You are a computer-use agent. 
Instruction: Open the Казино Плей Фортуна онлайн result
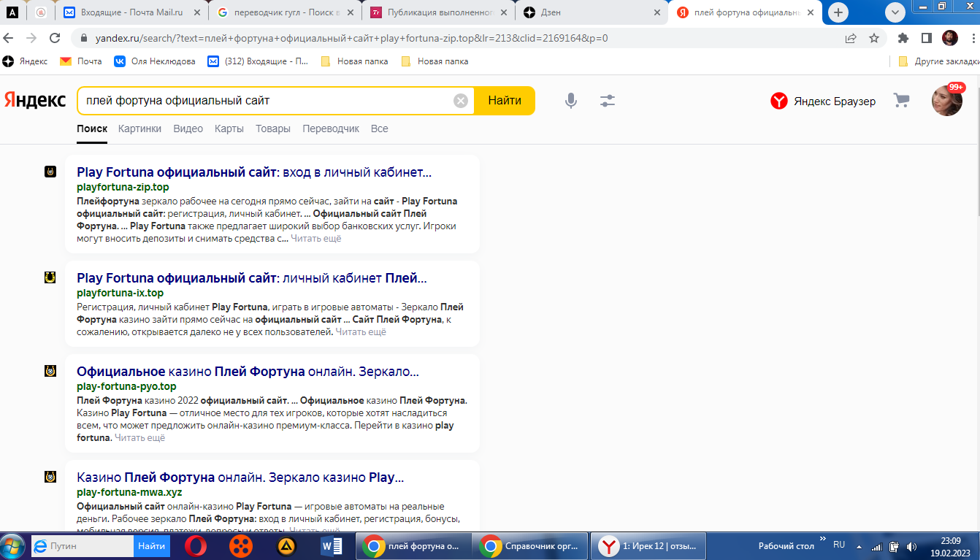(240, 477)
